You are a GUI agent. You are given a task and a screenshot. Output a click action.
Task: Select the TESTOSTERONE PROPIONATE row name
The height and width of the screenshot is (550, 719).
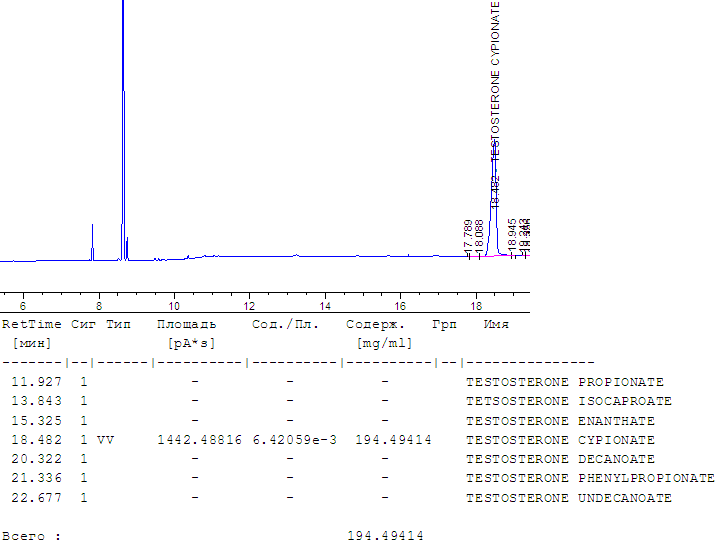pos(564,382)
